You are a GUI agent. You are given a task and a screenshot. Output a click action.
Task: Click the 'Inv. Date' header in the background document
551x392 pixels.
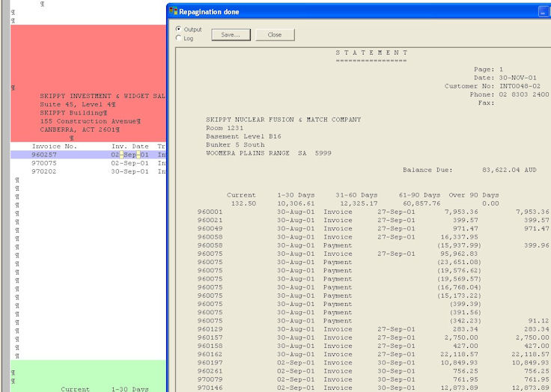130,146
